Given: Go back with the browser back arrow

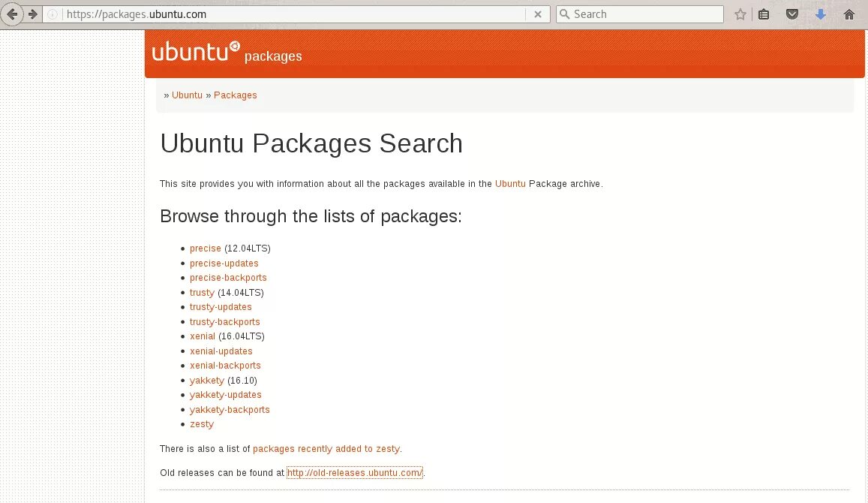Looking at the screenshot, I should click(12, 14).
